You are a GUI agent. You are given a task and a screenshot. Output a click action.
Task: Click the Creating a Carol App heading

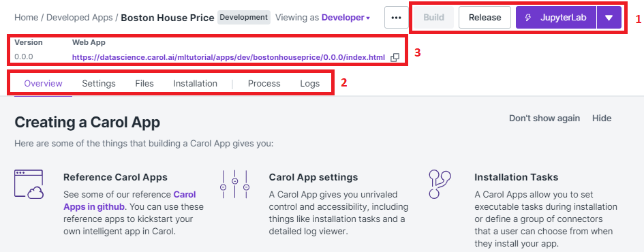pyautogui.click(x=87, y=123)
